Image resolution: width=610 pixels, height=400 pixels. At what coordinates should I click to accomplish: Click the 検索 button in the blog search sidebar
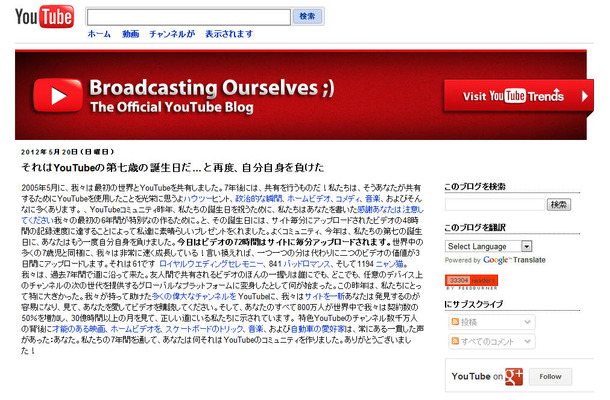(x=559, y=205)
